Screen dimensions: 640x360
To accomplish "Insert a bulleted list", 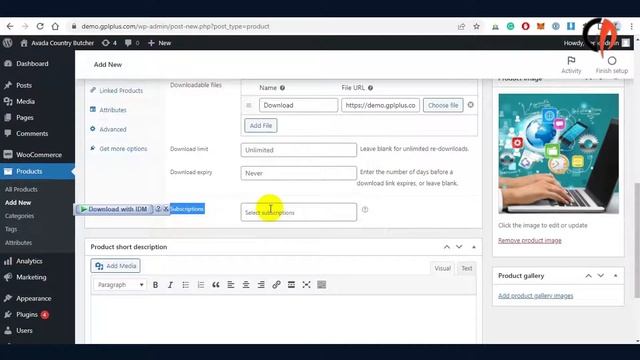I will [x=185, y=285].
